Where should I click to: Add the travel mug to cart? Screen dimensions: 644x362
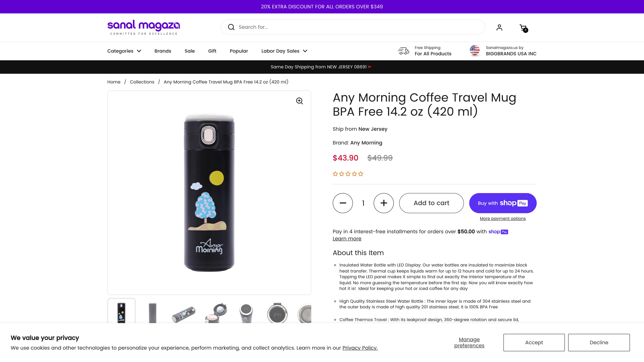pos(431,203)
